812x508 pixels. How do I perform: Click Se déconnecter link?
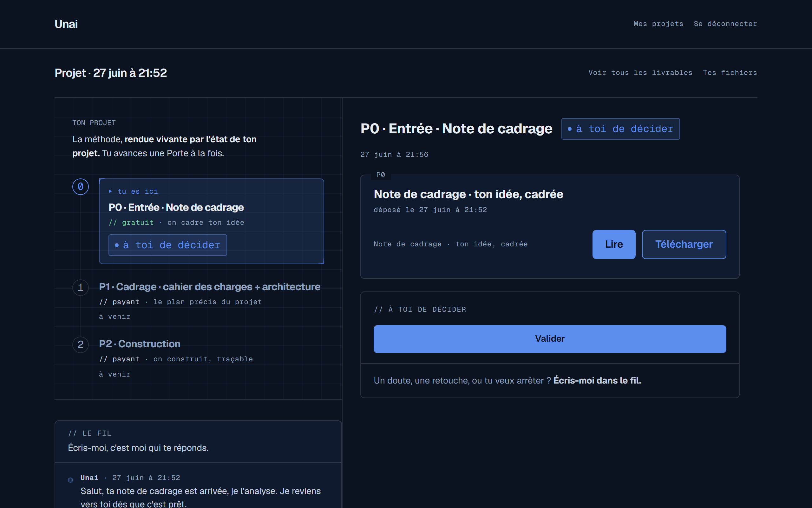coord(725,24)
